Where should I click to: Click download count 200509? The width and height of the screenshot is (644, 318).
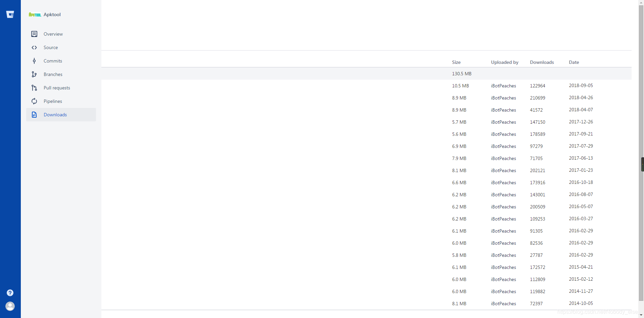click(538, 207)
